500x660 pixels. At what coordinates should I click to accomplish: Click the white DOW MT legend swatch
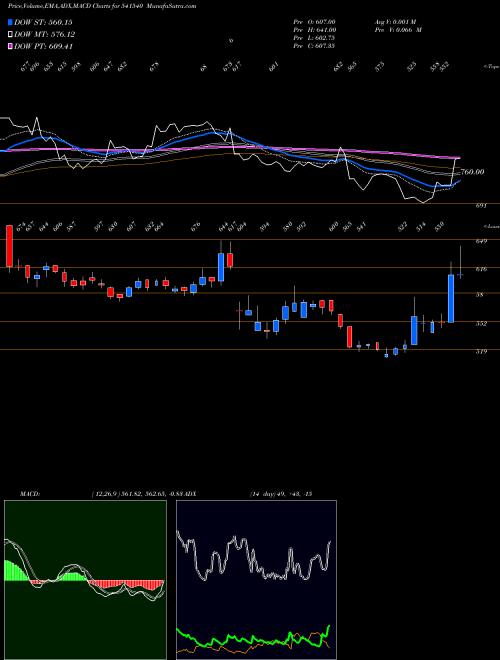tap(11, 35)
